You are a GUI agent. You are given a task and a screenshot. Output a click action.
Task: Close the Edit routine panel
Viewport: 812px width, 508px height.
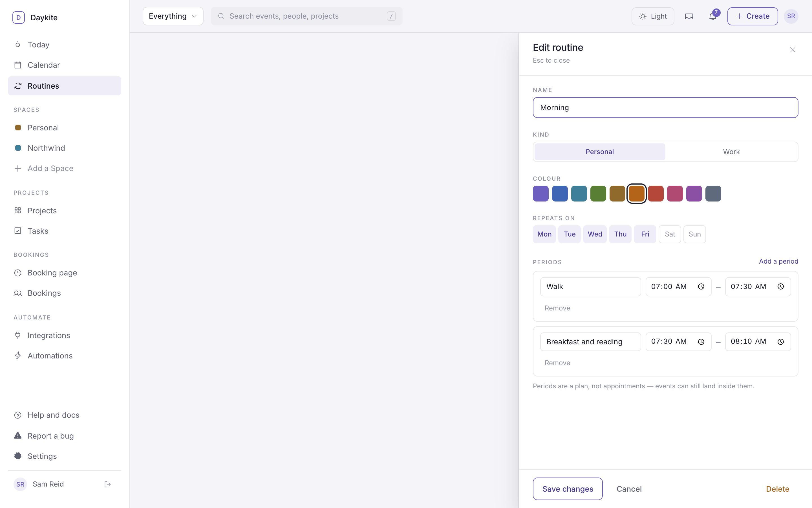pyautogui.click(x=793, y=50)
